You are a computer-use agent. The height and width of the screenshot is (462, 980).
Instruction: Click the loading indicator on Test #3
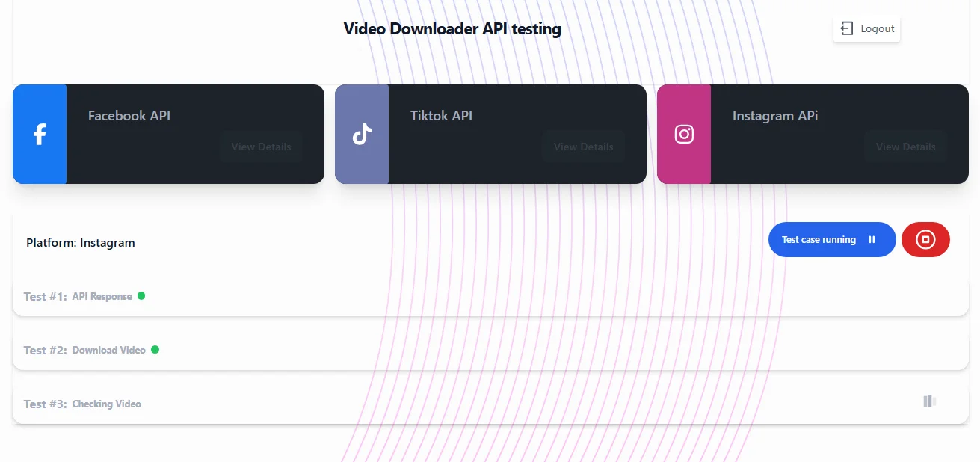[929, 402]
